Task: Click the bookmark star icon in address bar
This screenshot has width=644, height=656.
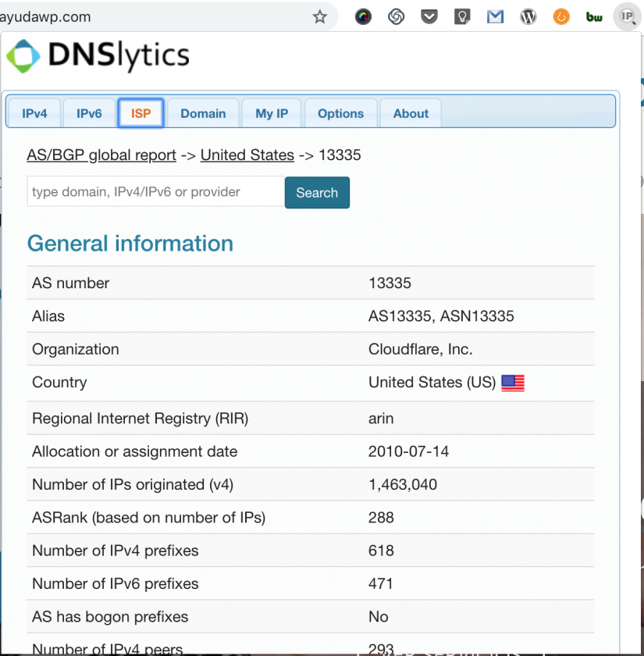Action: [319, 16]
